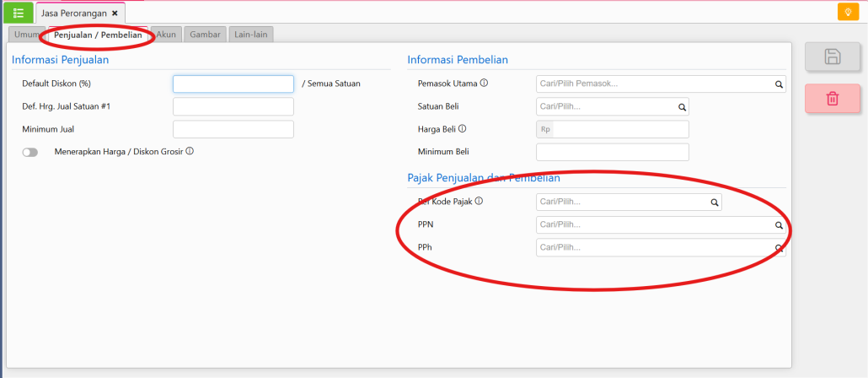Click the search icon in Pemasok Utama field
This screenshot has width=868, height=378.
pyautogui.click(x=779, y=84)
